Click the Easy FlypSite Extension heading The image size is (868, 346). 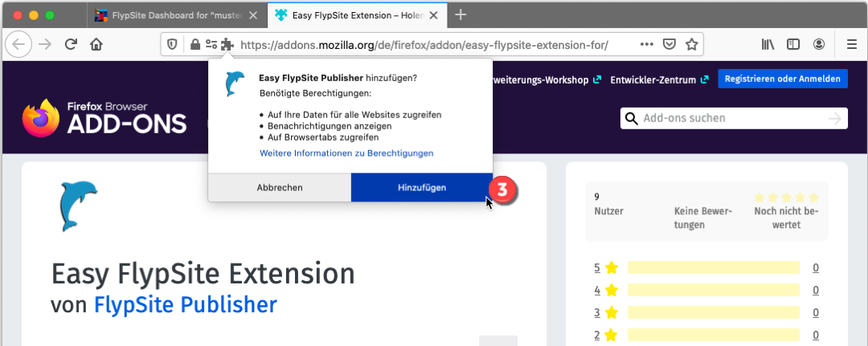(203, 274)
